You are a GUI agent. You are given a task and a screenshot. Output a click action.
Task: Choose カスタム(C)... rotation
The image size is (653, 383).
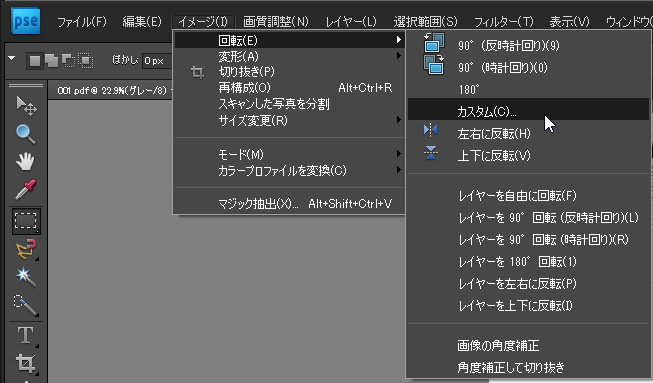pyautogui.click(x=528, y=109)
